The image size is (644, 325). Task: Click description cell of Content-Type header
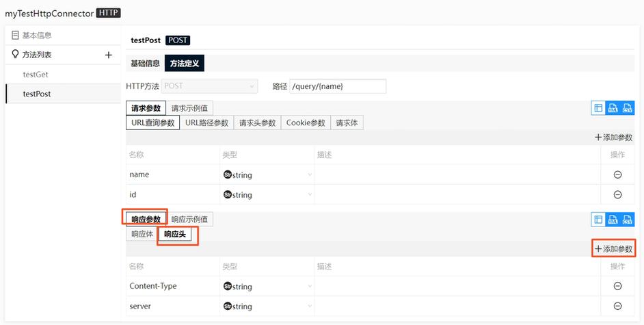tap(457, 286)
